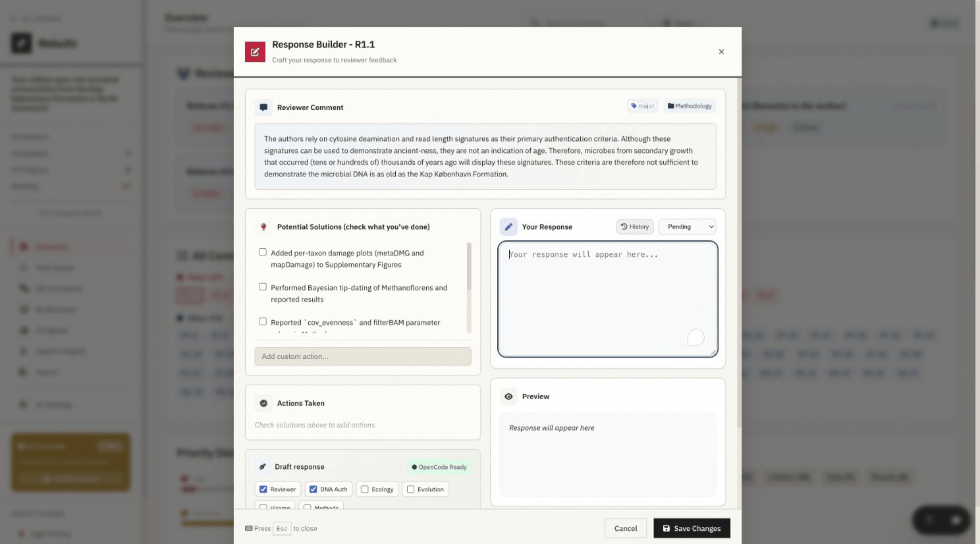This screenshot has height=544, width=980.
Task: Check the 'Added per-taxon damage plots' solution
Action: click(x=263, y=252)
